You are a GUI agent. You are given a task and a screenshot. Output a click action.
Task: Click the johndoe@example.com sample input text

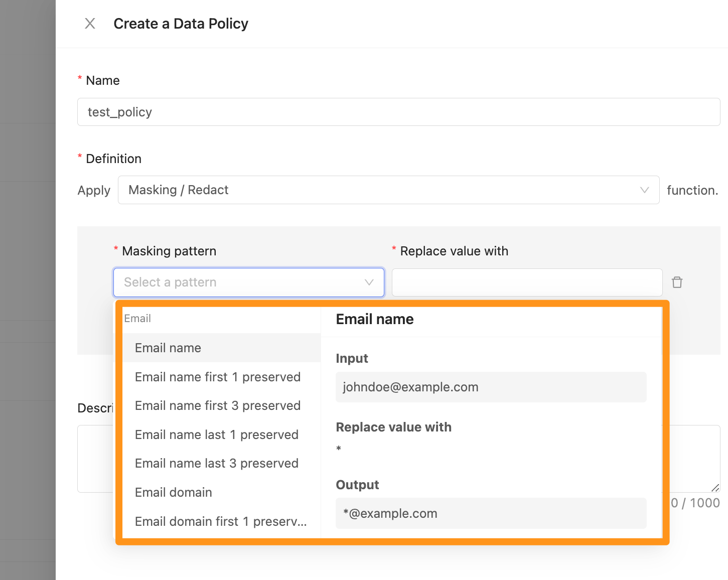point(410,387)
